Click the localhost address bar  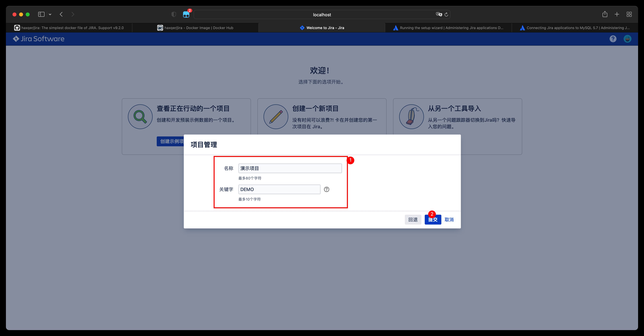(x=322, y=14)
